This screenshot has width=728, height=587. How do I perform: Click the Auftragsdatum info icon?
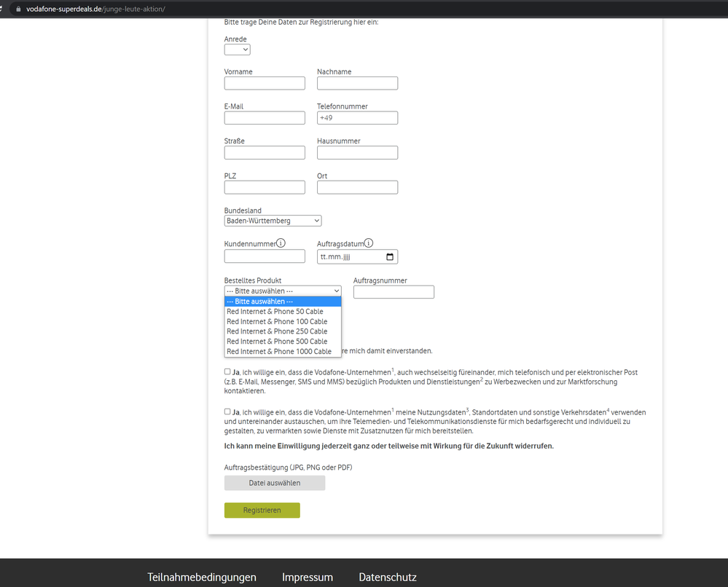tap(368, 243)
